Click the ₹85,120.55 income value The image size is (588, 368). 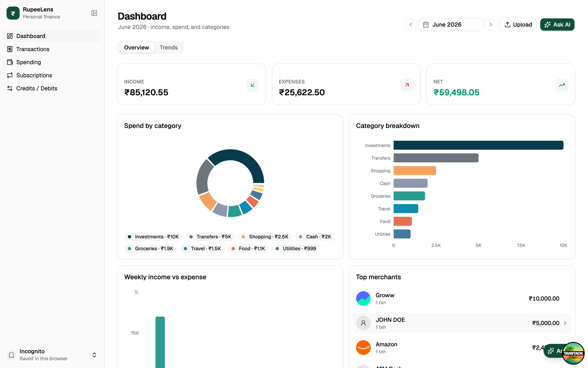click(x=146, y=92)
